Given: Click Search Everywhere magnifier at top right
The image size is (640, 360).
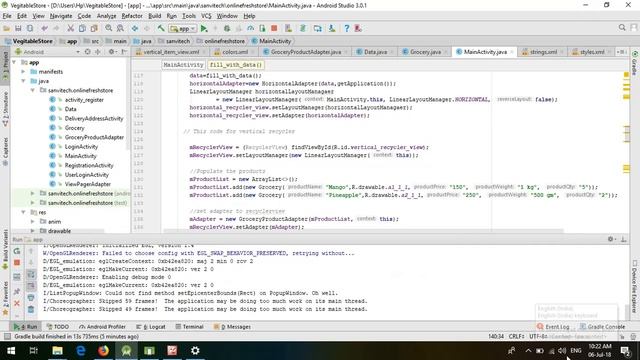Looking at the screenshot, I should [622, 28].
